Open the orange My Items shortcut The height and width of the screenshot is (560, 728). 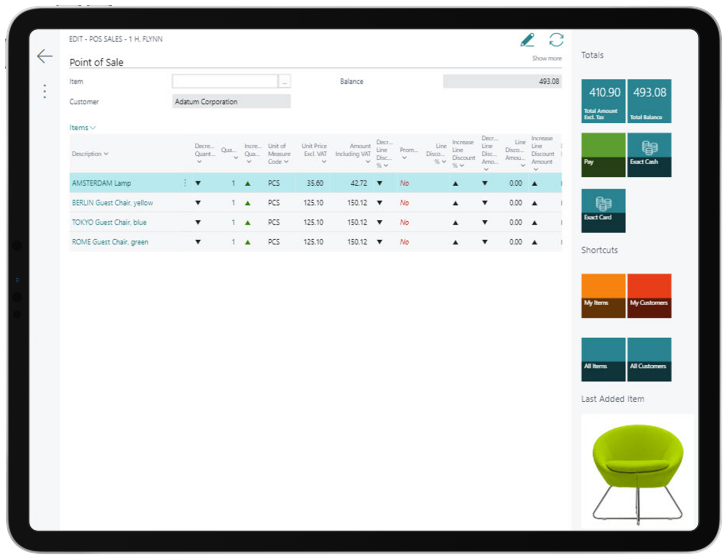[603, 296]
